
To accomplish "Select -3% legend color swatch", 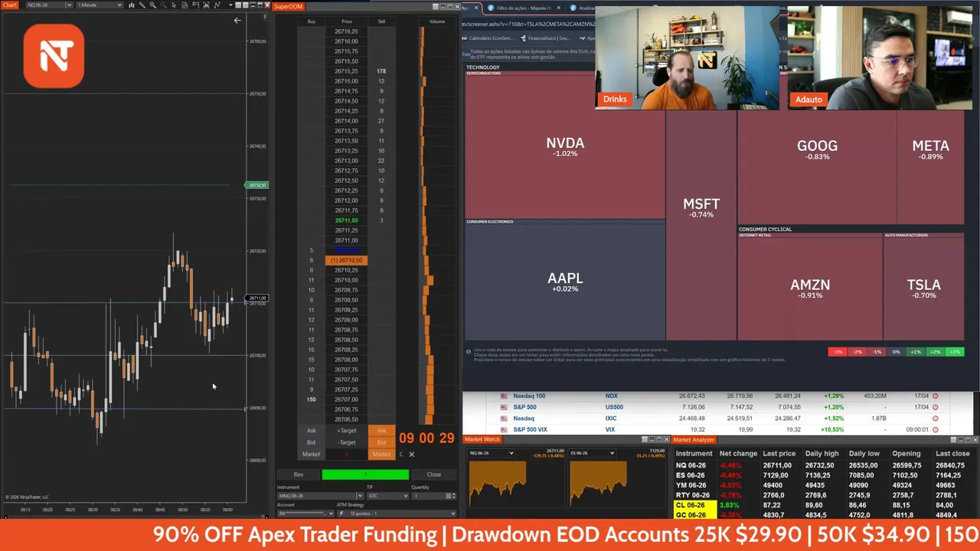I will pyautogui.click(x=838, y=352).
